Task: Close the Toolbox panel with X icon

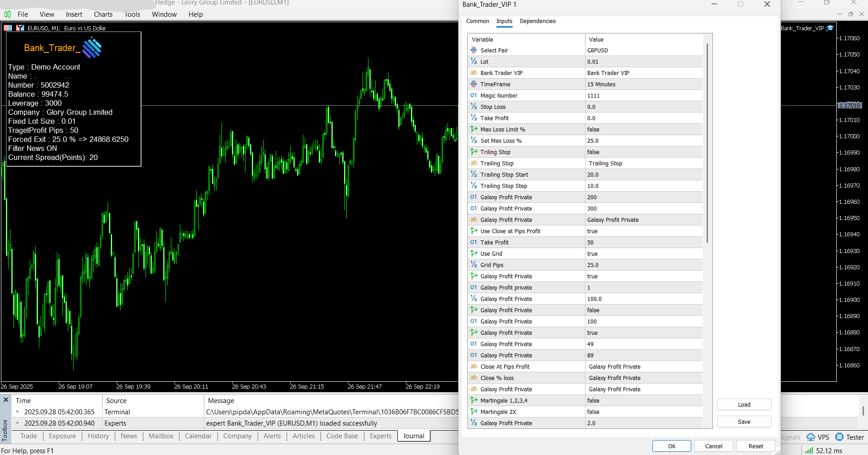Action: [6, 400]
